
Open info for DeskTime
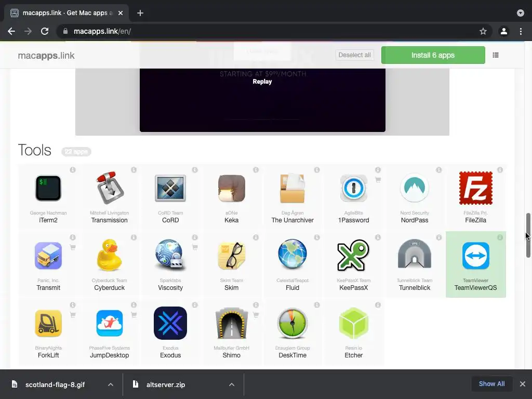click(x=317, y=305)
